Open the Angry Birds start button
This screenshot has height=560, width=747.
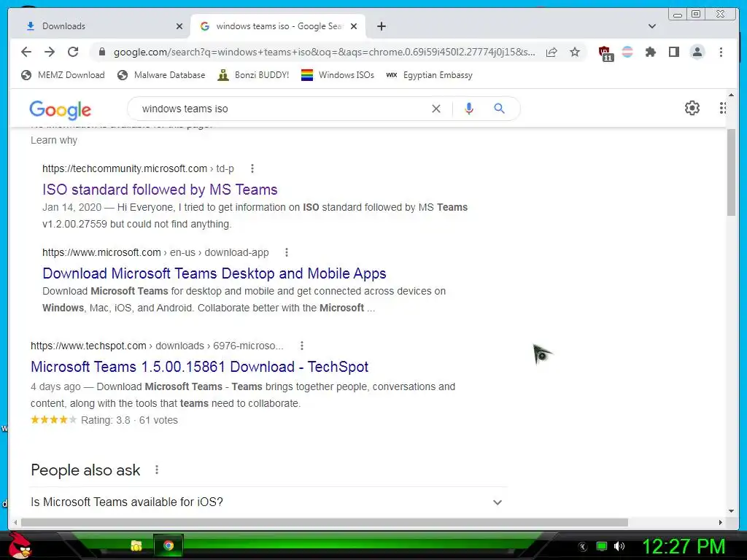click(20, 545)
